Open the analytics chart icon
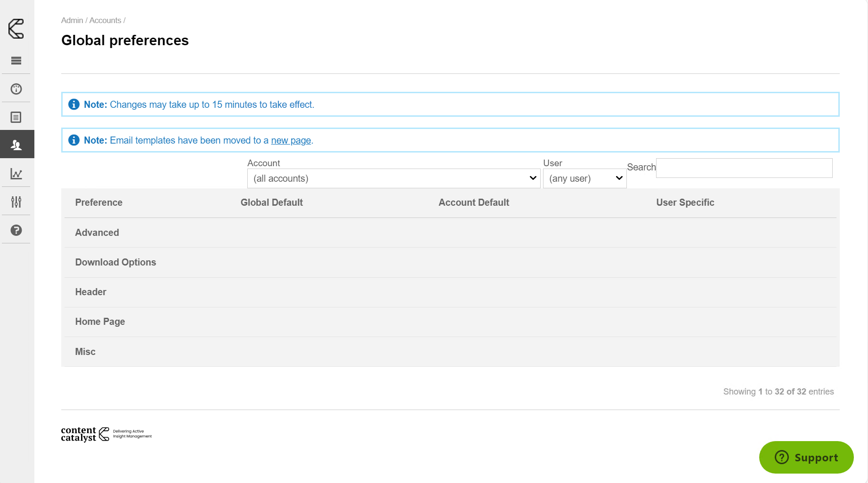Viewport: 868px width, 483px height. coord(16,174)
